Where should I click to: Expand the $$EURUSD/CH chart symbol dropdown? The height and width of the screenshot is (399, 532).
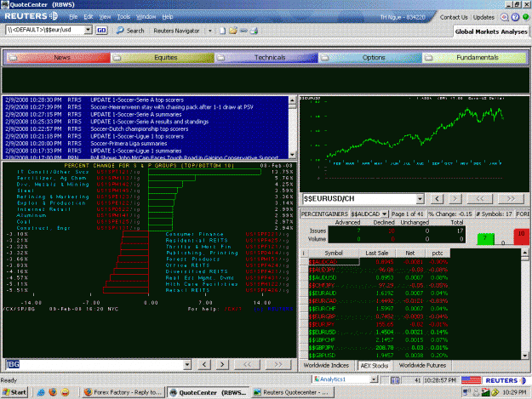click(x=420, y=199)
